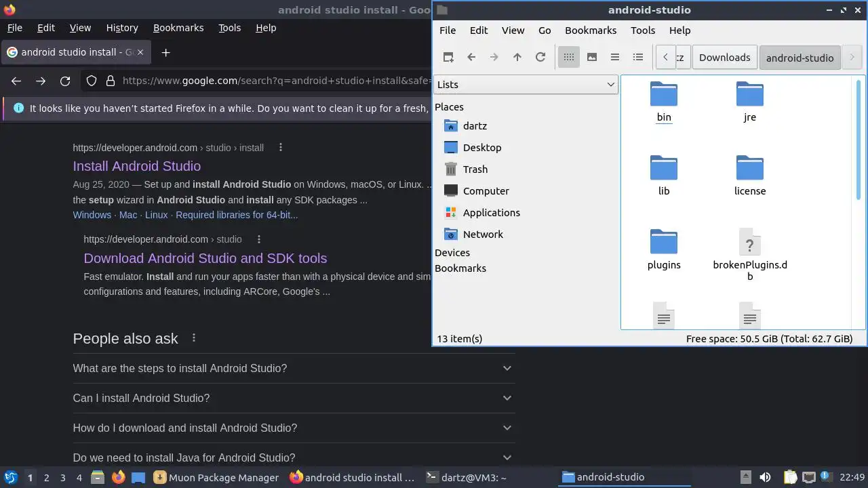The height and width of the screenshot is (488, 868).
Task: Select the lib folder icon
Action: click(664, 168)
